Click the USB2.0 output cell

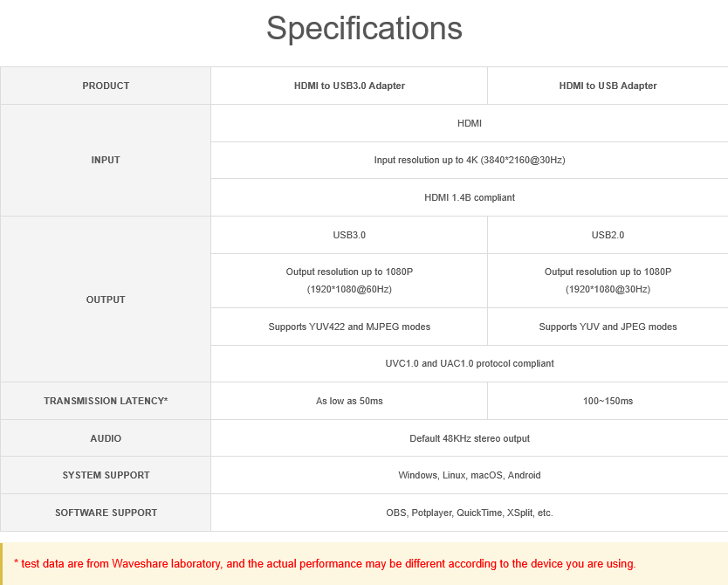(x=608, y=235)
